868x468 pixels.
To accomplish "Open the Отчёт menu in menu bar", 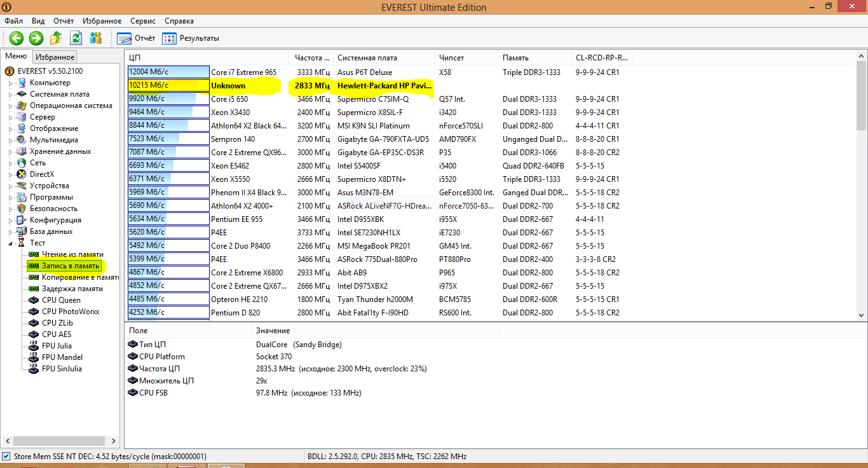I will (x=64, y=21).
